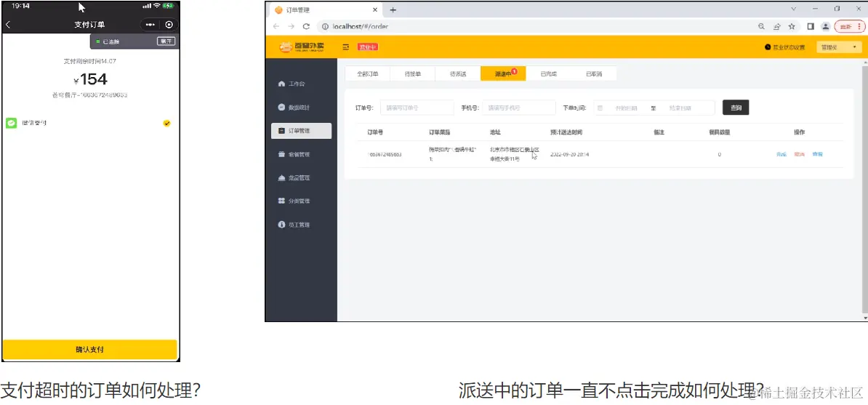
Task: Switch to the 待接单 tab
Action: (x=412, y=73)
